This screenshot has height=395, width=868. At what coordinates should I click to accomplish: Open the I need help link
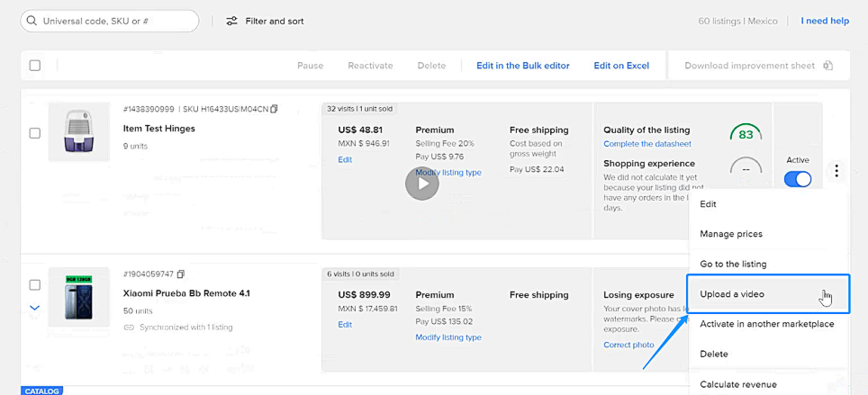(x=825, y=21)
